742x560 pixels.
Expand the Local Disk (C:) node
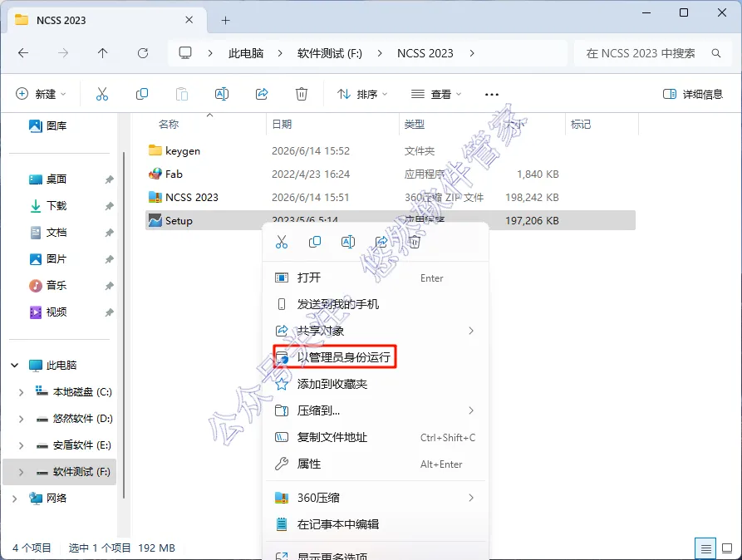pos(21,392)
